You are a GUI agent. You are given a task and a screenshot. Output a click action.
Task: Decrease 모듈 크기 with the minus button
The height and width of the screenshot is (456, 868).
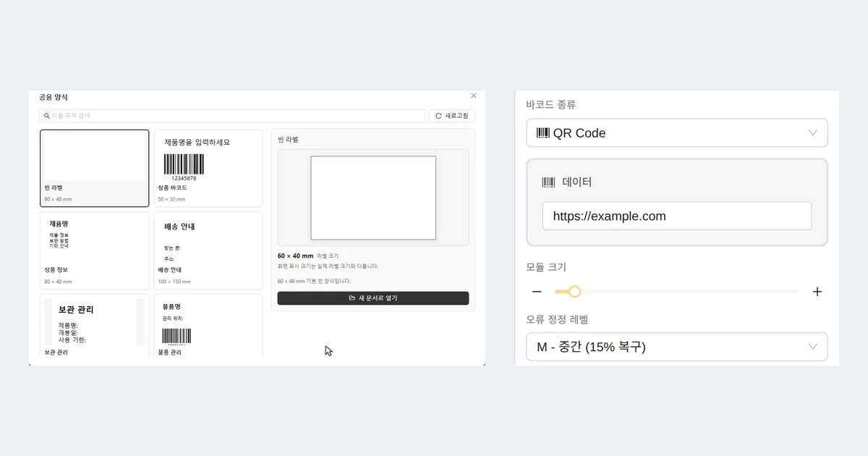537,292
